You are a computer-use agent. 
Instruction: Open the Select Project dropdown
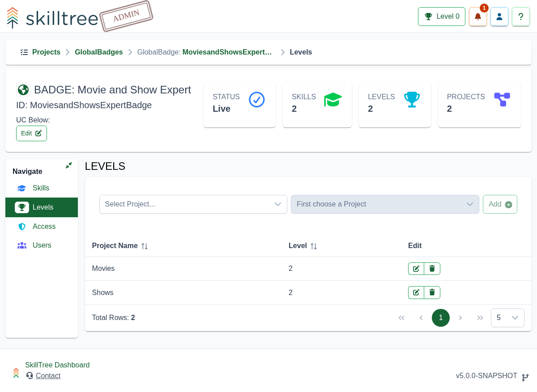193,204
